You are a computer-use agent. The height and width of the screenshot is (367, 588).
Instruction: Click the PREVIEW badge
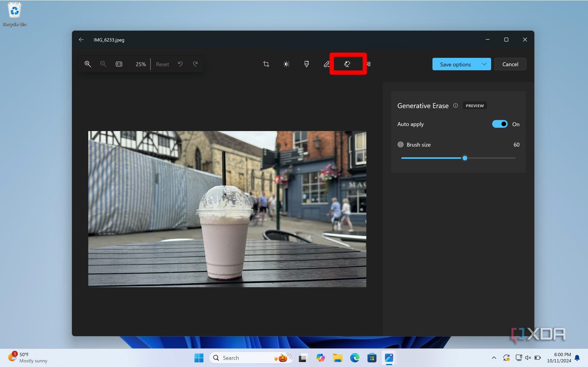[x=475, y=106]
